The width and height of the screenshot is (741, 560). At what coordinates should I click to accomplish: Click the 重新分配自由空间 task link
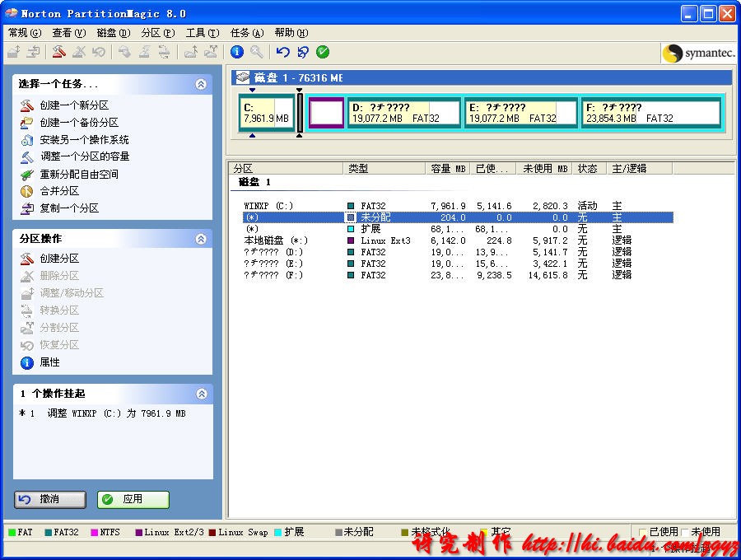coord(79,175)
